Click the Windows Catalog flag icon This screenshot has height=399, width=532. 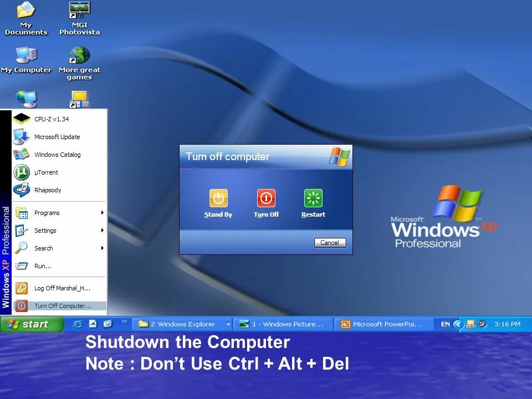coord(22,155)
